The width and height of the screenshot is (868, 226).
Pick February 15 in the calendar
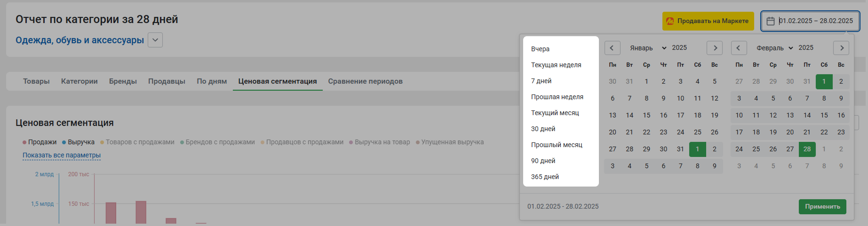824,115
